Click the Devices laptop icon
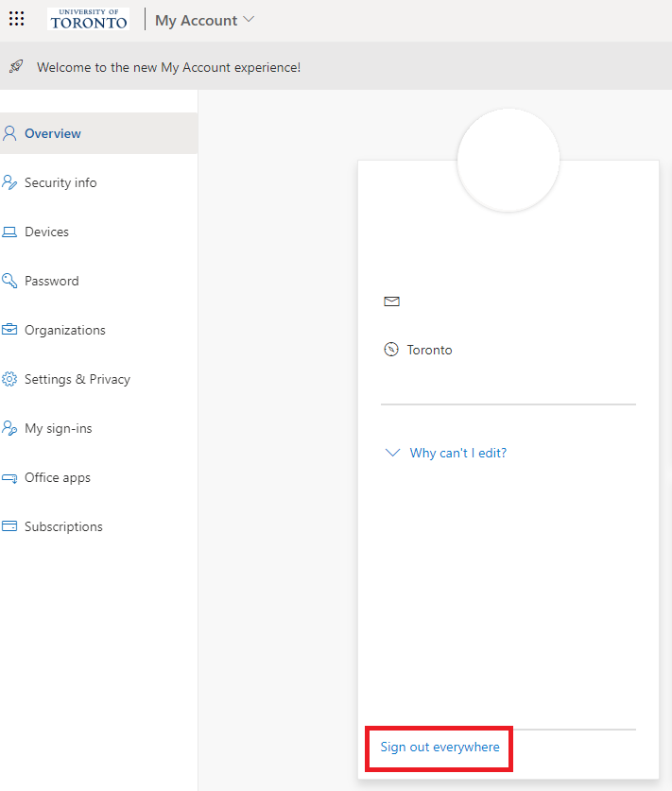This screenshot has height=791, width=672. (x=9, y=232)
